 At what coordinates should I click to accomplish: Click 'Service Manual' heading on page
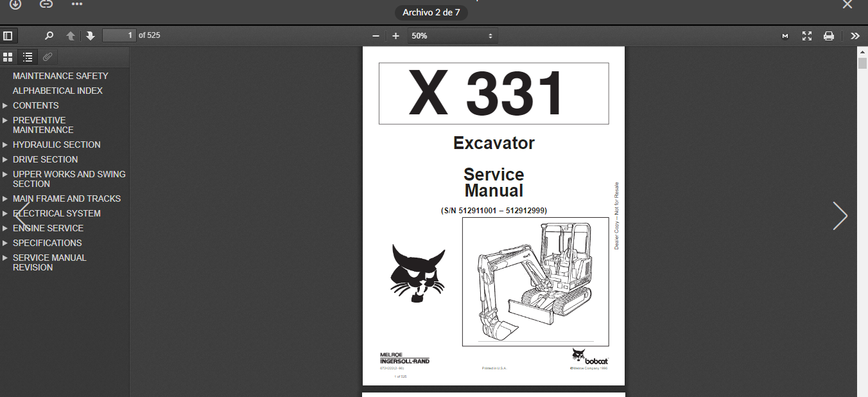(494, 182)
